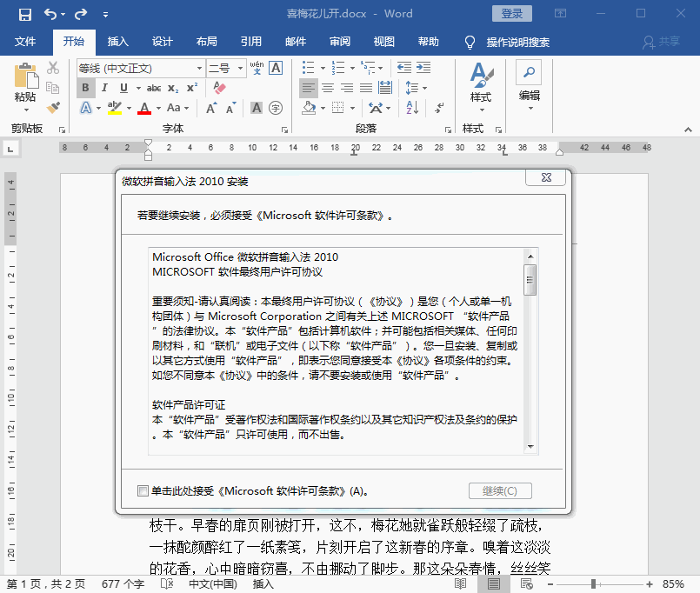The width and height of the screenshot is (700, 593).
Task: Close the 微软拼音输入法 2010 安装 dialog
Action: pos(546,177)
